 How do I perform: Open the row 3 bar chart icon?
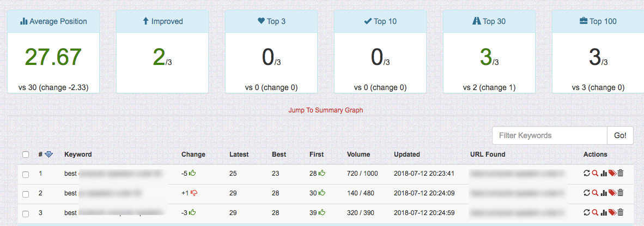pyautogui.click(x=604, y=212)
